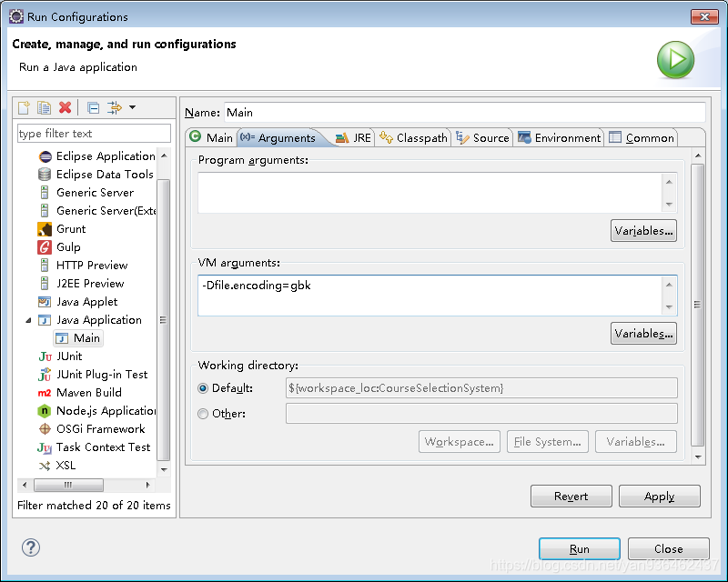Click tree horizontal scrollbar right arrow
728x582 pixels.
tap(147, 485)
